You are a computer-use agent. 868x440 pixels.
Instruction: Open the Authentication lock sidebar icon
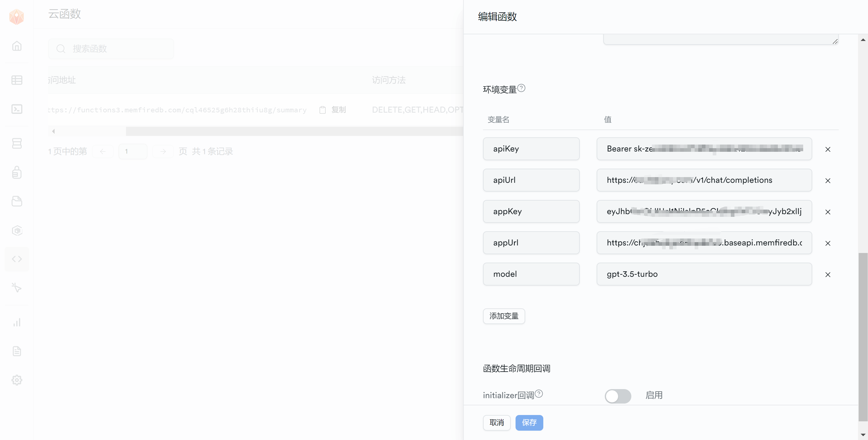17,172
